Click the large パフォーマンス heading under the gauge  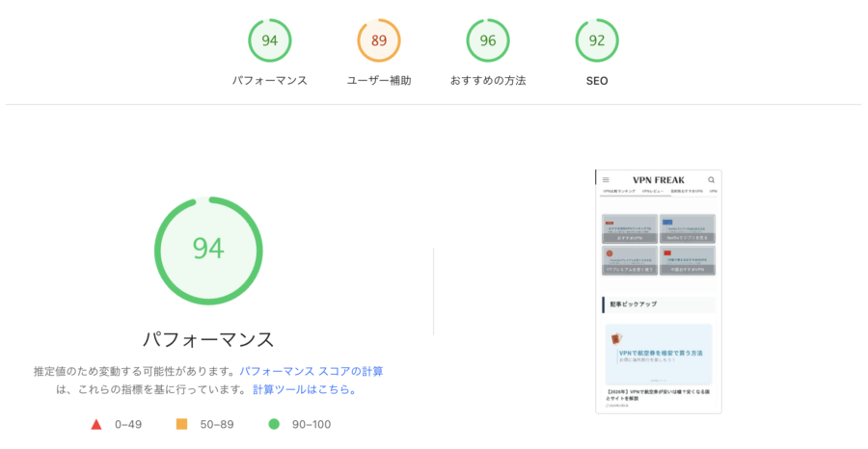208,339
